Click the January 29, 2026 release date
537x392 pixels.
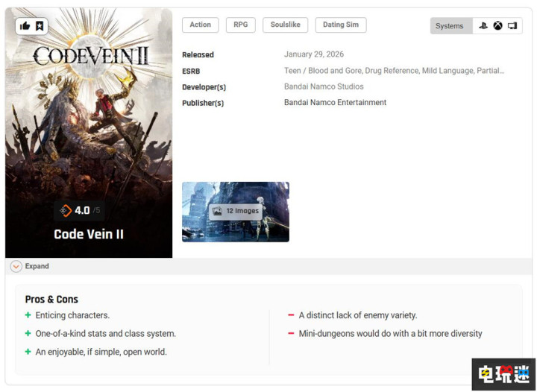314,54
